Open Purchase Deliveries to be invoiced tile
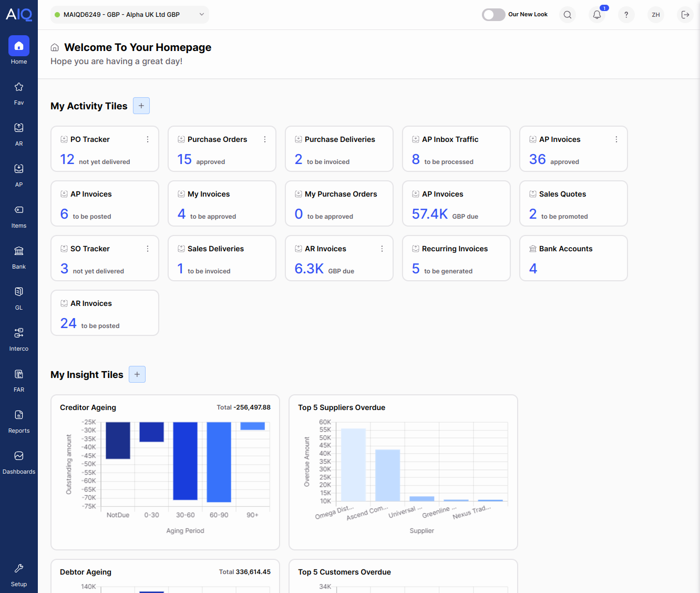The image size is (700, 593). point(339,149)
